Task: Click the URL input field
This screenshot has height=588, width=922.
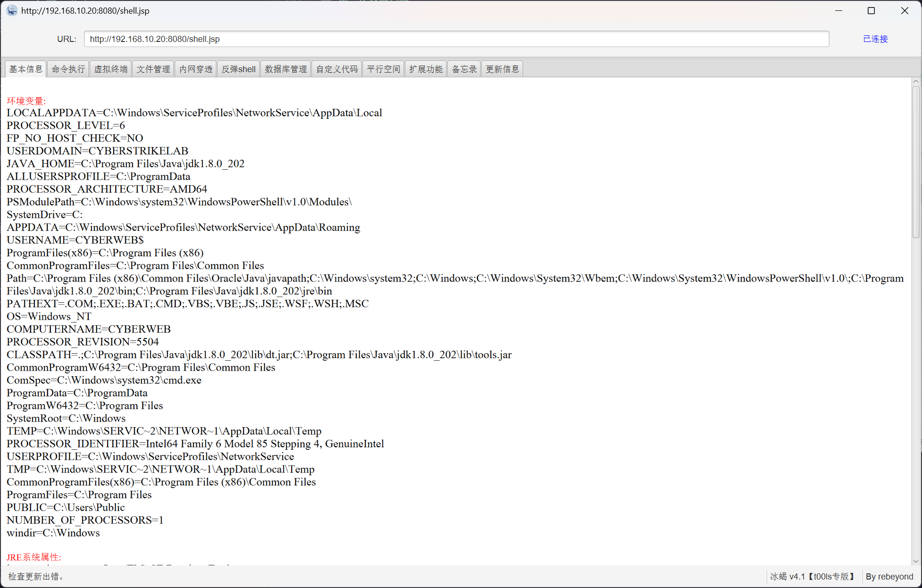Action: [456, 39]
